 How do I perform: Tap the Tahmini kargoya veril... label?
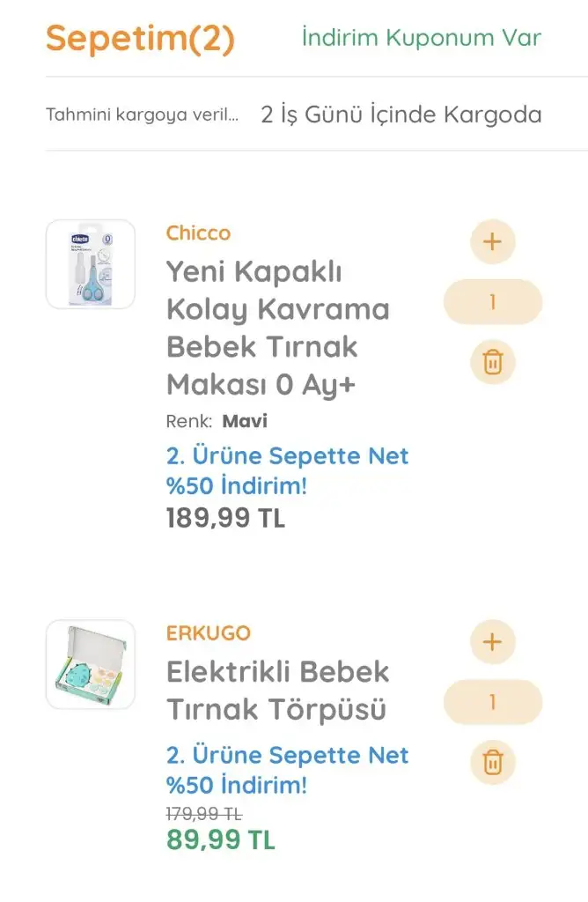tap(142, 115)
